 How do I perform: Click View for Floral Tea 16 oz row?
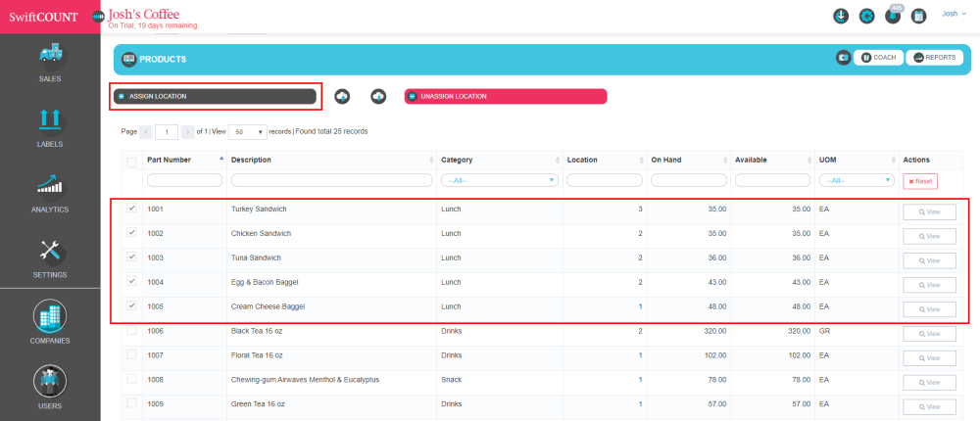[x=929, y=358]
